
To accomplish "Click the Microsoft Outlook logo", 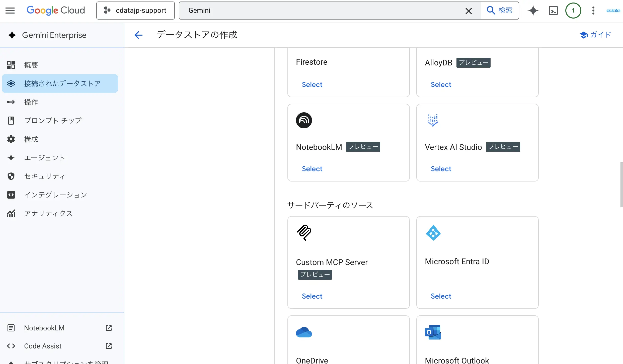I will (x=433, y=332).
